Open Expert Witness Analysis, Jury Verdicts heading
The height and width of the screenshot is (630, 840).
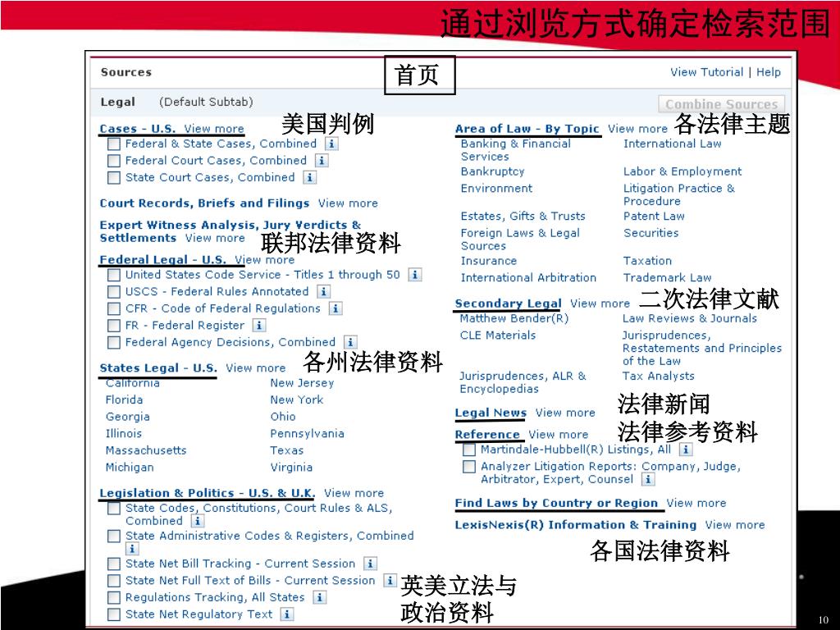click(231, 231)
